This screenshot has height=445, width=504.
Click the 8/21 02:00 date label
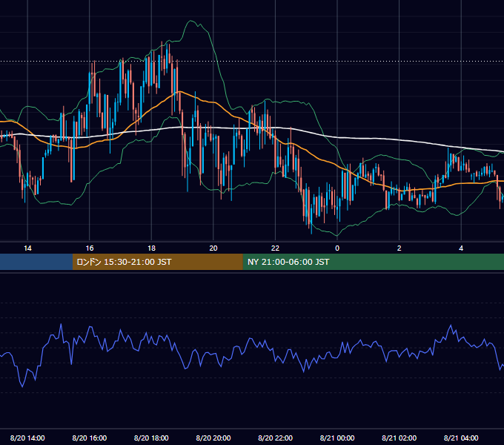tap(399, 438)
